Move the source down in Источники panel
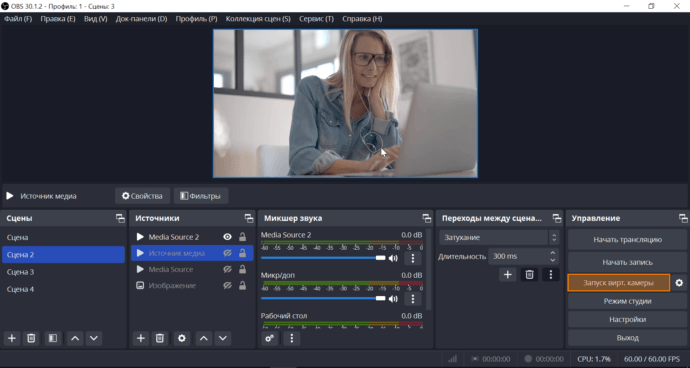 (x=223, y=338)
